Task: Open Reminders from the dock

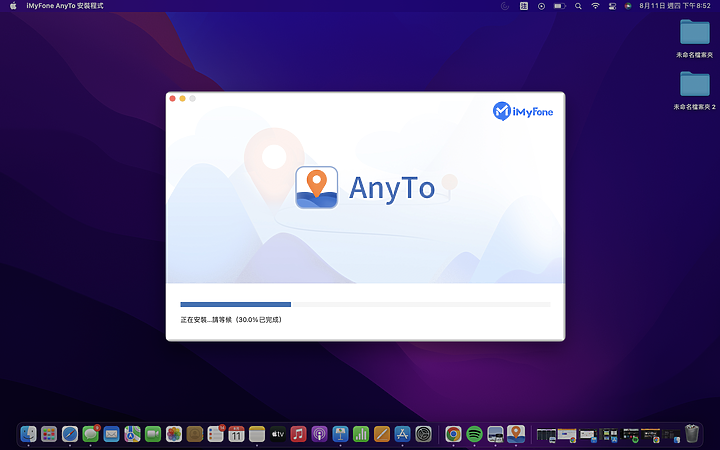Action: [215, 433]
